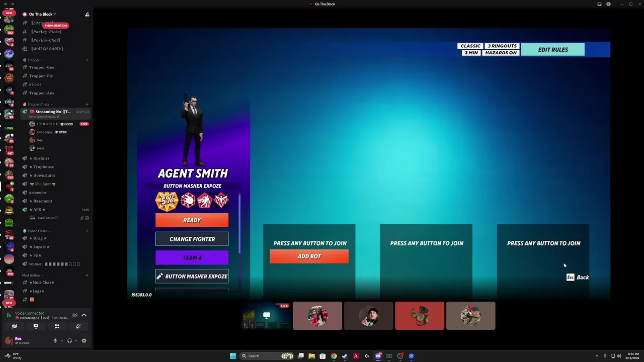Viewport: 644px width, 362px height.
Task: Select the Streaming No voice channel
Action: (55, 113)
